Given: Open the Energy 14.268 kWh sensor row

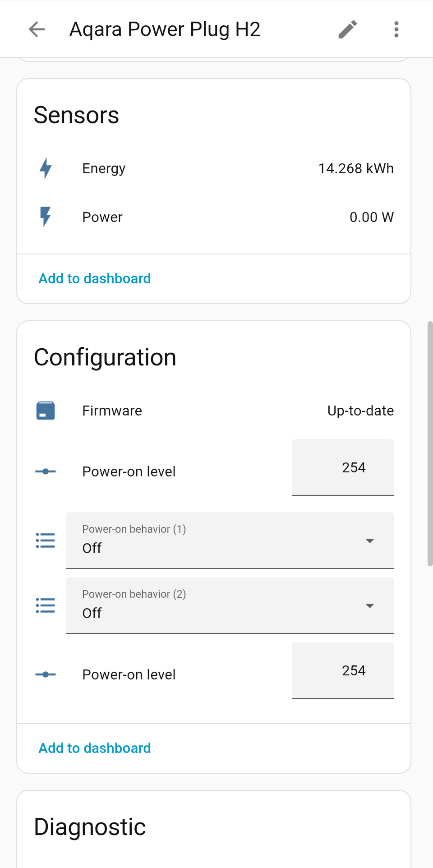Looking at the screenshot, I should [214, 168].
